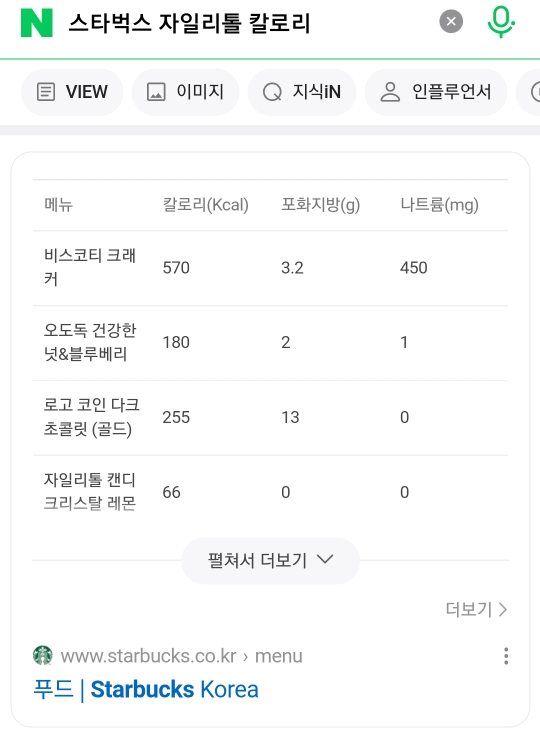Start voice search with the microphone icon

click(500, 21)
